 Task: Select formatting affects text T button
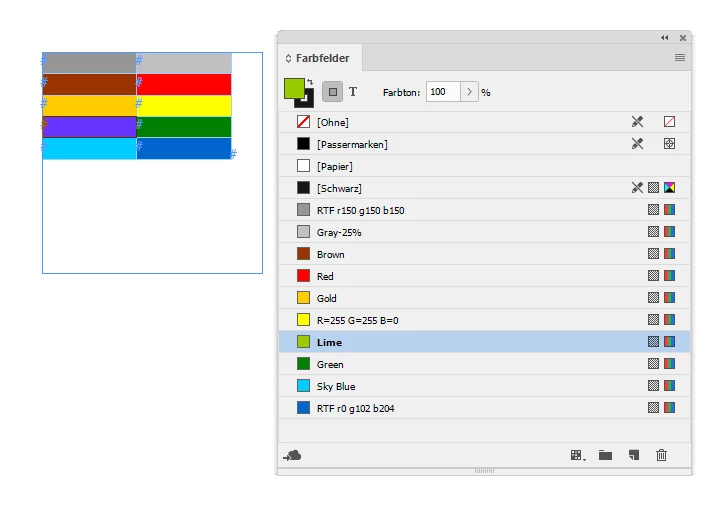(x=353, y=92)
